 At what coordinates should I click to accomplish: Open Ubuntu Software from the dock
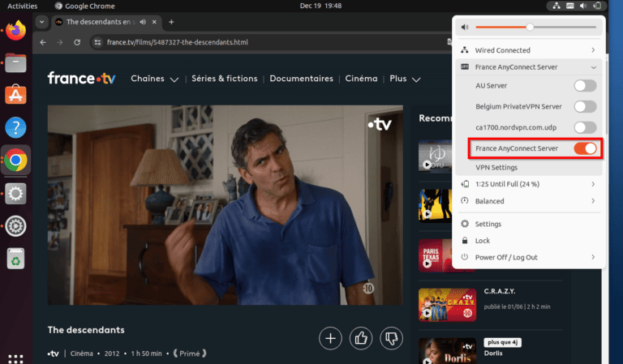15,95
